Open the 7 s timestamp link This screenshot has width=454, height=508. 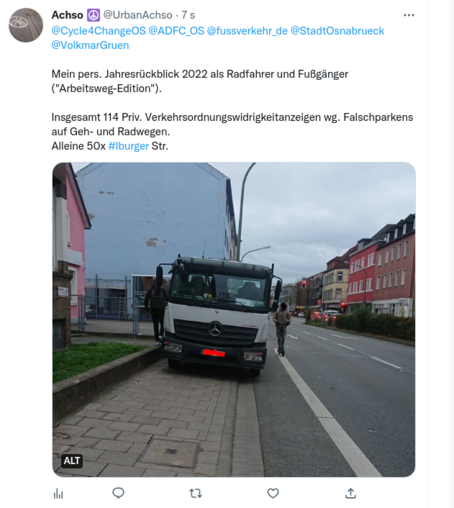point(188,15)
